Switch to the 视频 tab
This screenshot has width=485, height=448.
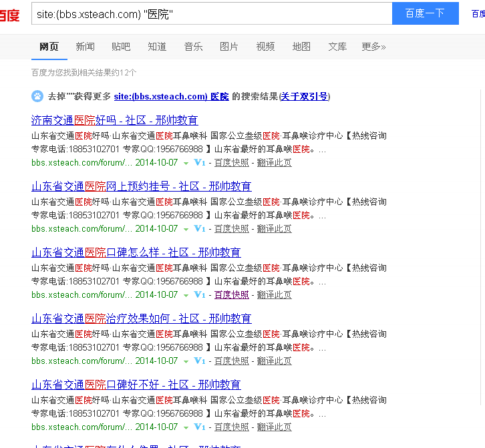265,47
